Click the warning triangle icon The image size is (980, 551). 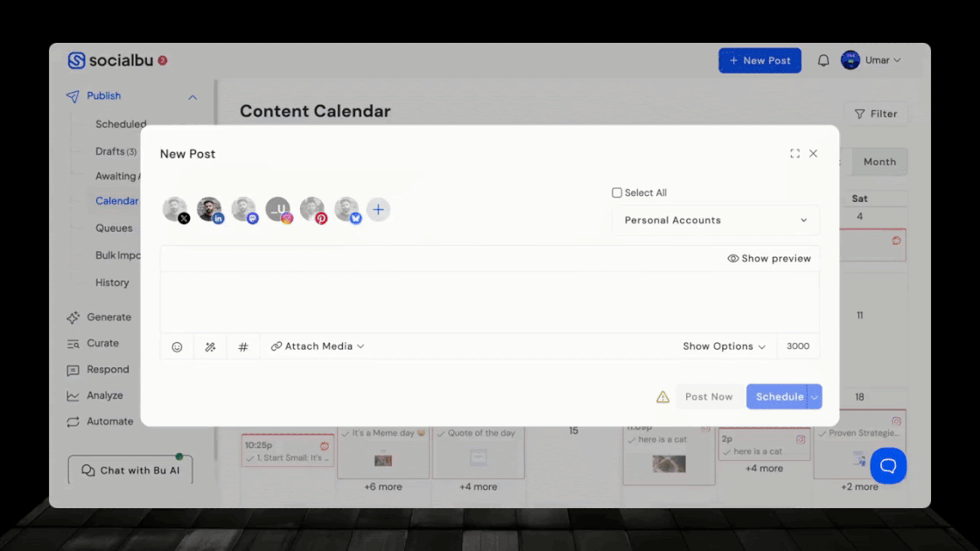click(x=662, y=397)
